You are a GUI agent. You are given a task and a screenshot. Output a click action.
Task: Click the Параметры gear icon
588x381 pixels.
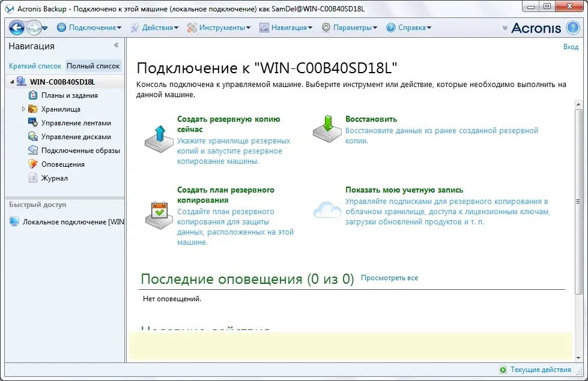326,28
